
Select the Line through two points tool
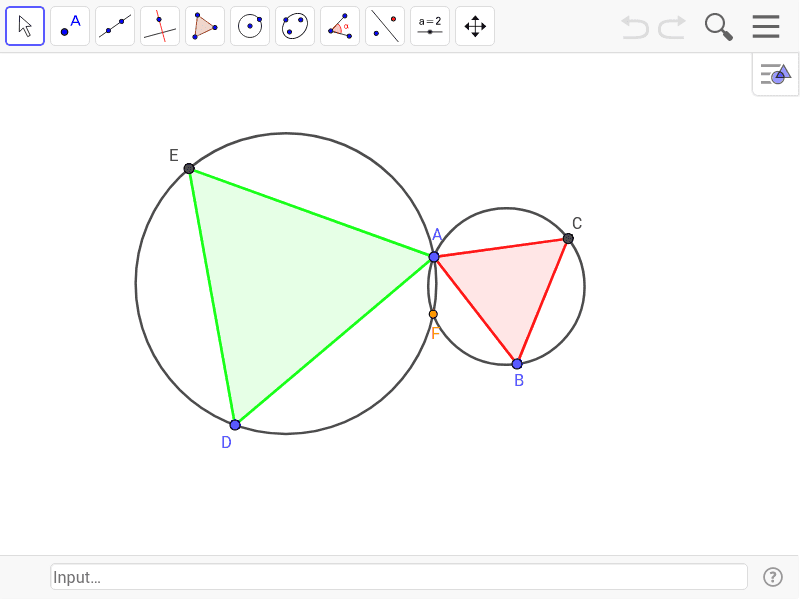tap(115, 26)
